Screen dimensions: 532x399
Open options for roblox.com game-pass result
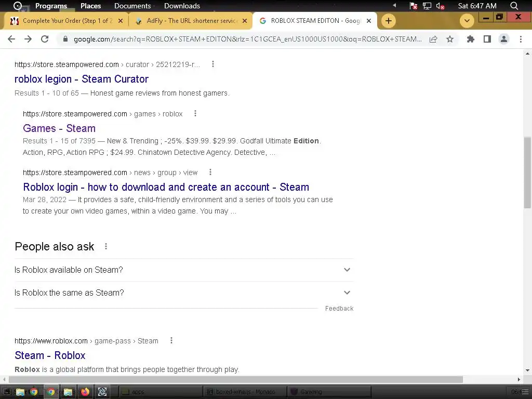[x=171, y=340]
